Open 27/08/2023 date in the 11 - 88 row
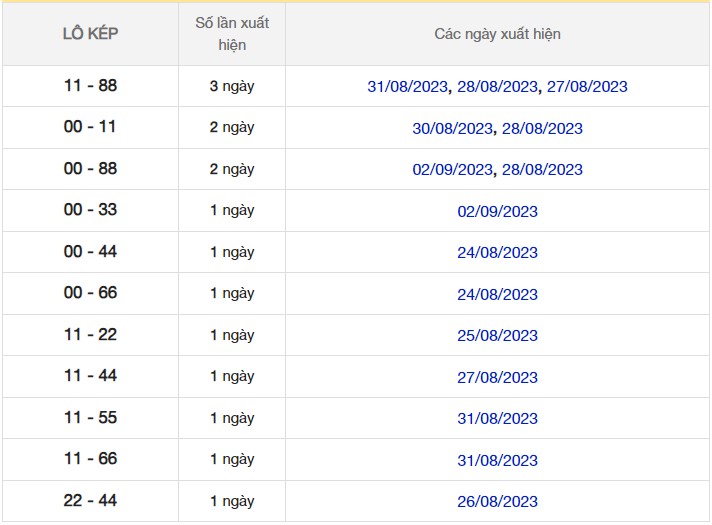This screenshot has width=712, height=525. pyautogui.click(x=587, y=87)
